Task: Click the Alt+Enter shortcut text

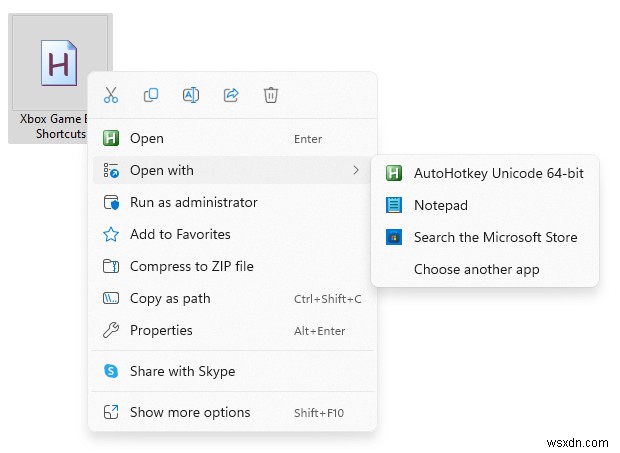Action: (319, 331)
